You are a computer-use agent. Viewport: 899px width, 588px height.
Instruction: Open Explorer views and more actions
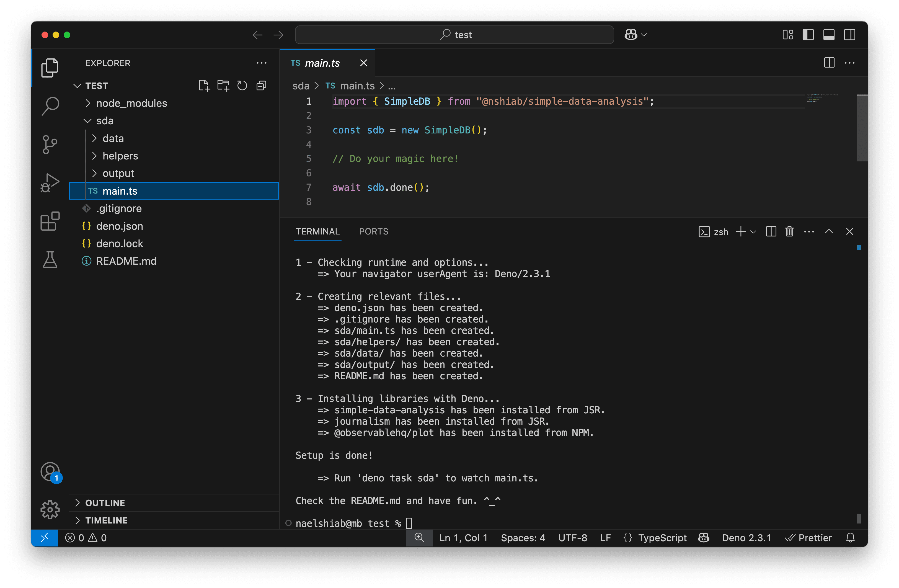pos(261,63)
